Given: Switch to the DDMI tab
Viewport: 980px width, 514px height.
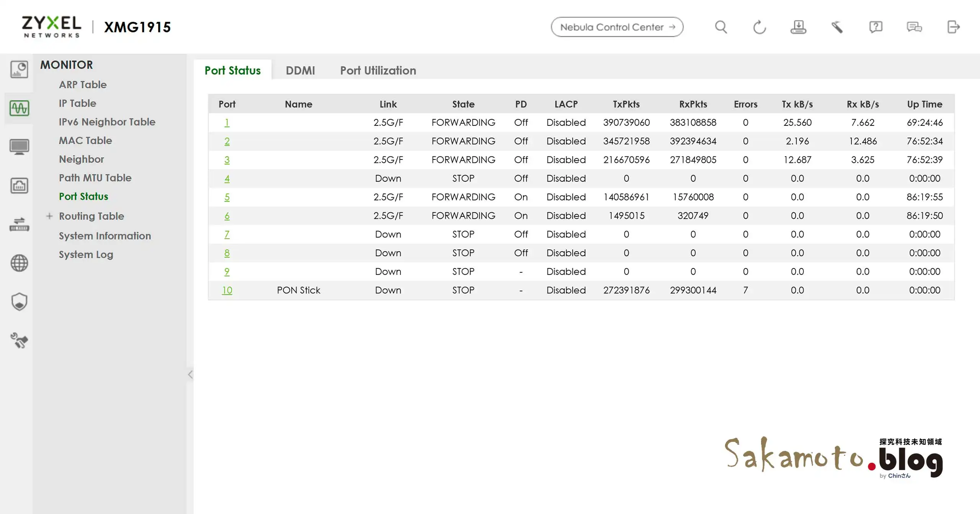Looking at the screenshot, I should pos(300,70).
